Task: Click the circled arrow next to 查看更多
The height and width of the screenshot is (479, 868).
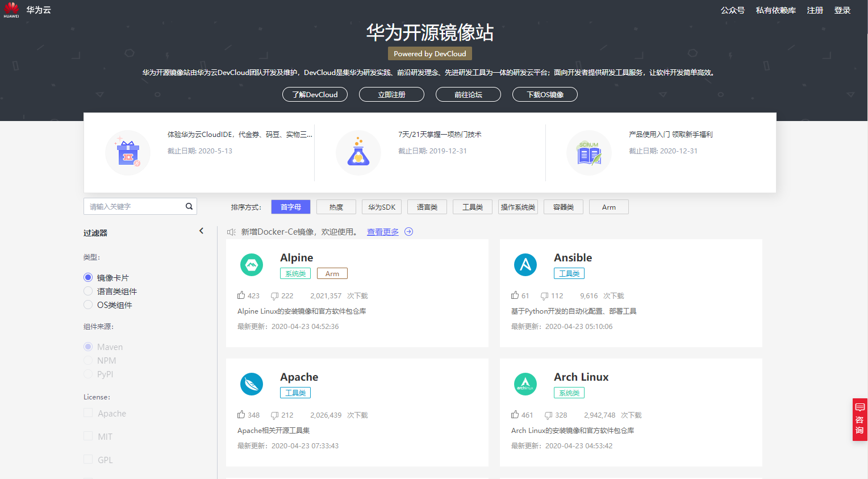Action: tap(408, 232)
